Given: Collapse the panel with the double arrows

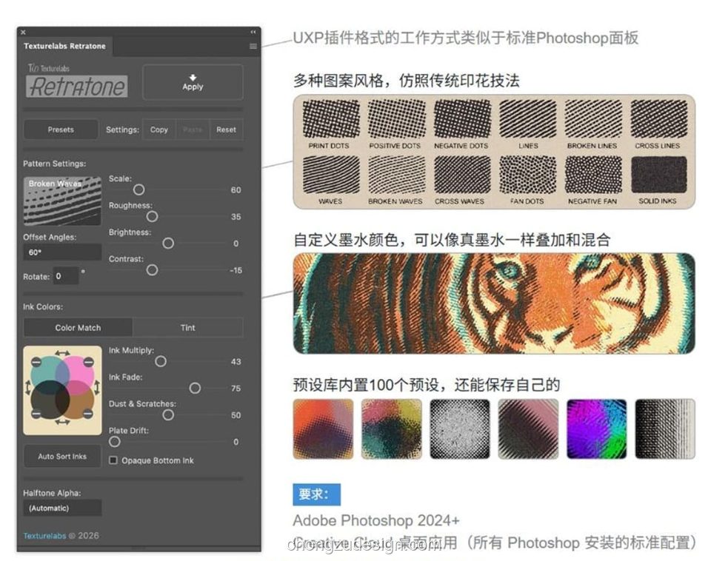Looking at the screenshot, I should [253, 32].
